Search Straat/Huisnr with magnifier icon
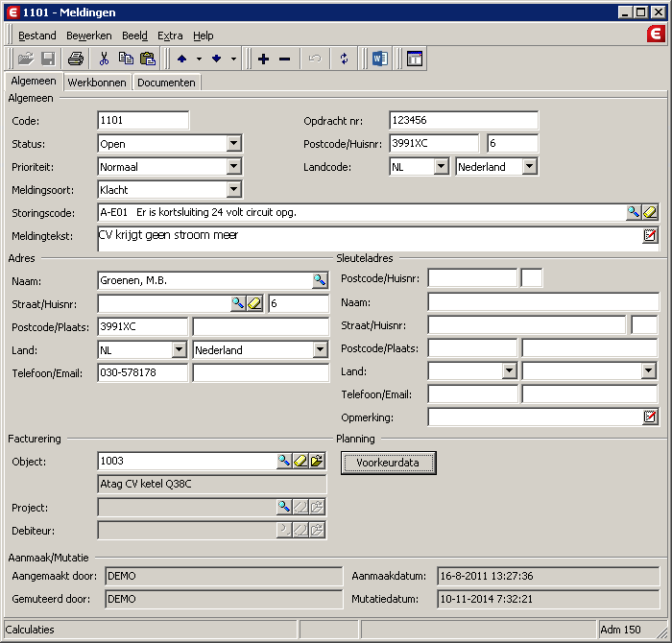 point(238,303)
